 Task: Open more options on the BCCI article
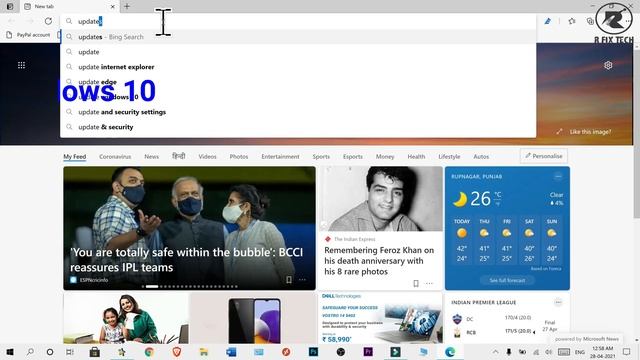[x=302, y=280]
